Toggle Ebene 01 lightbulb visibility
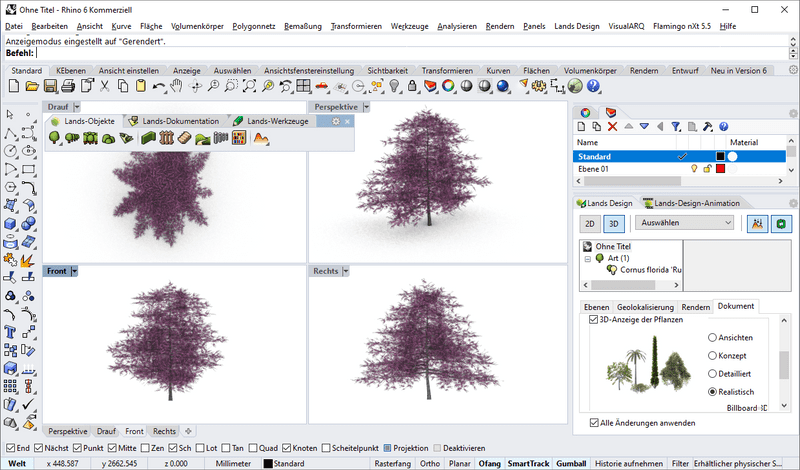Image resolution: width=800 pixels, height=470 pixels. click(x=694, y=170)
